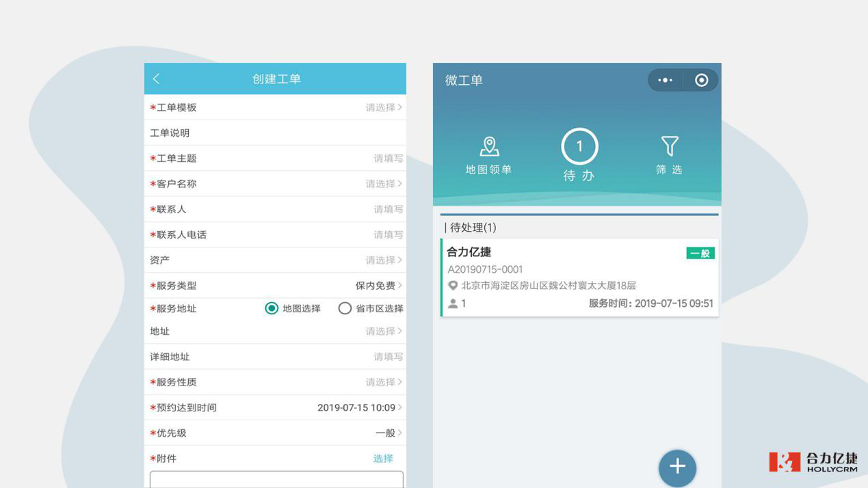Select 省市区选择 radio button
Viewport: 868px width, 488px height.
tap(345, 308)
